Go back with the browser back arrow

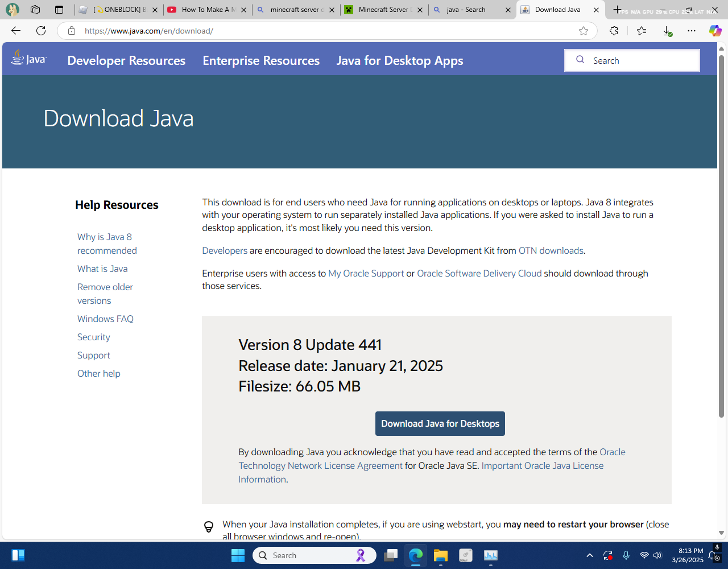16,31
